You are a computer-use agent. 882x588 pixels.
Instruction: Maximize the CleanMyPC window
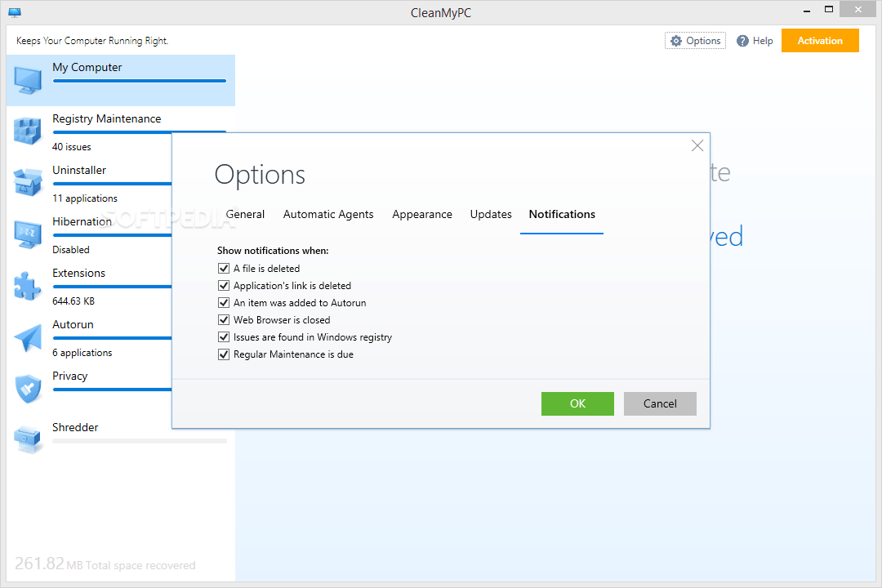click(829, 10)
